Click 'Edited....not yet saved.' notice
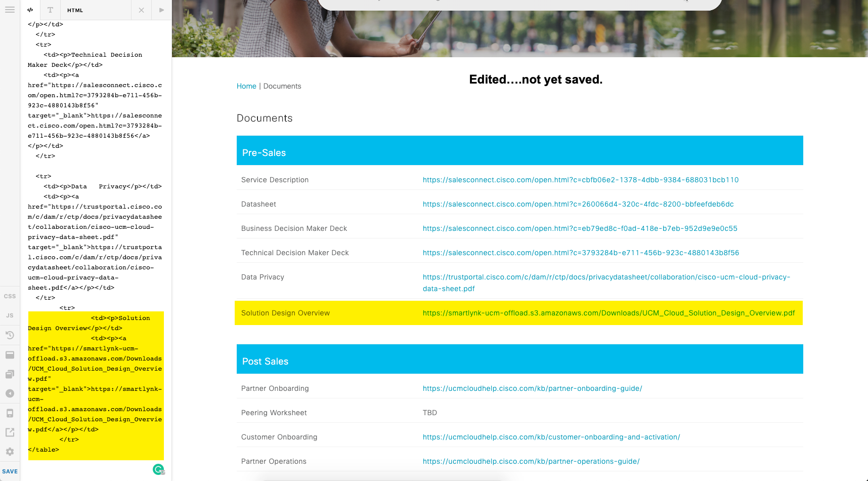 click(536, 79)
